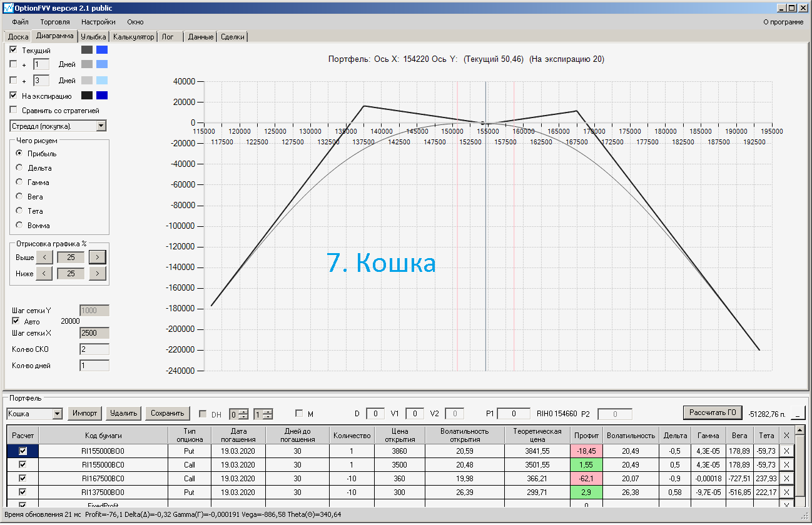Select the 'Вега' radio button

(19, 197)
